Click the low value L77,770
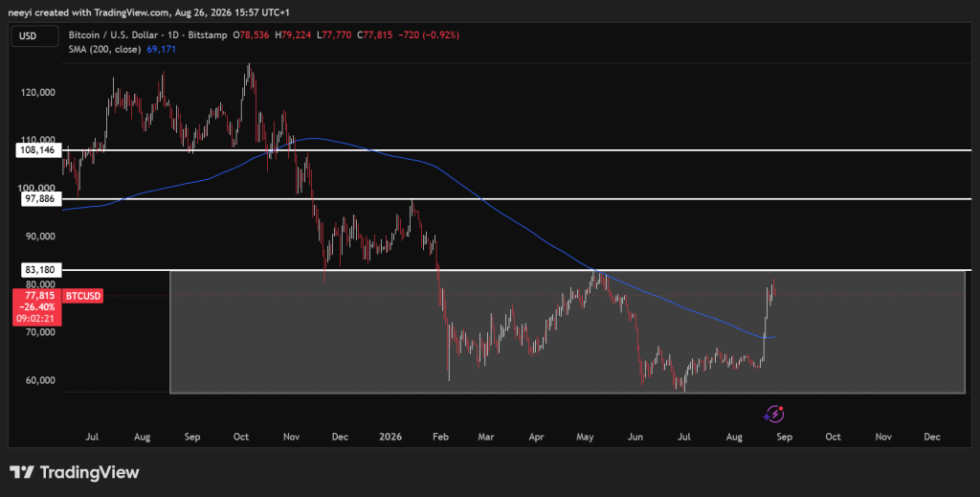 click(x=334, y=35)
